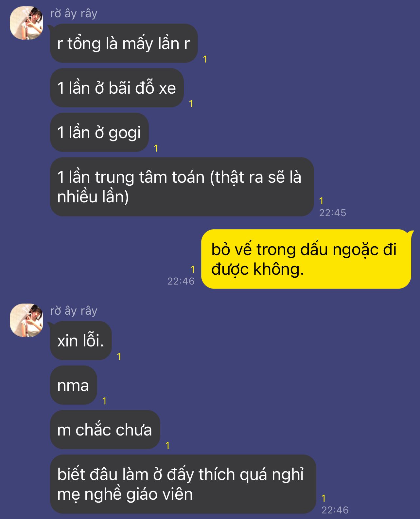The image size is (420, 519).
Task: Open the top sender profile avatar
Action: (x=26, y=23)
